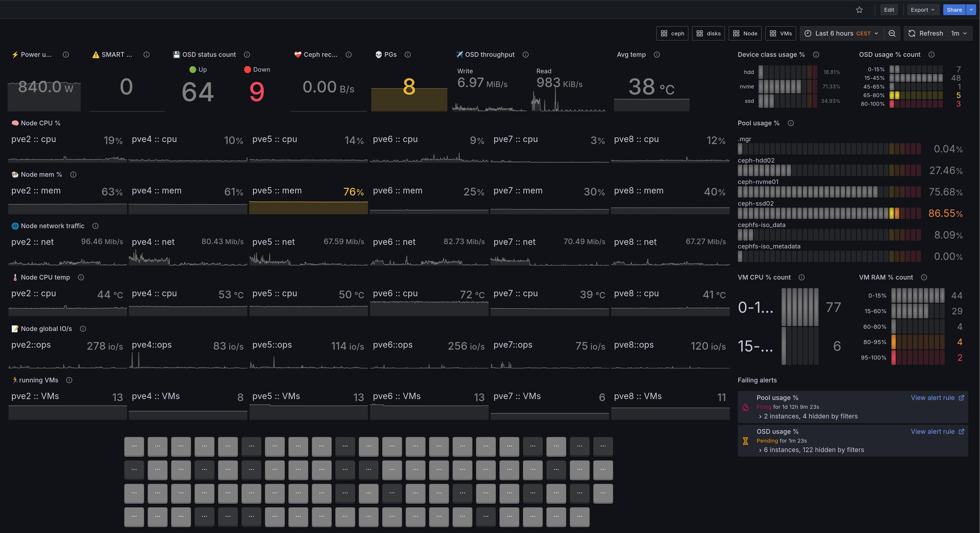Screen dimensions: 980x533
Task: Click the Edit button
Action: (889, 10)
